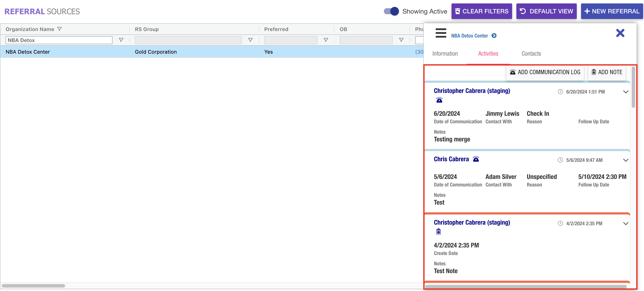Click the filter funnel next to the NBA Detox search field
This screenshot has height=291, width=644.
coord(121,40)
